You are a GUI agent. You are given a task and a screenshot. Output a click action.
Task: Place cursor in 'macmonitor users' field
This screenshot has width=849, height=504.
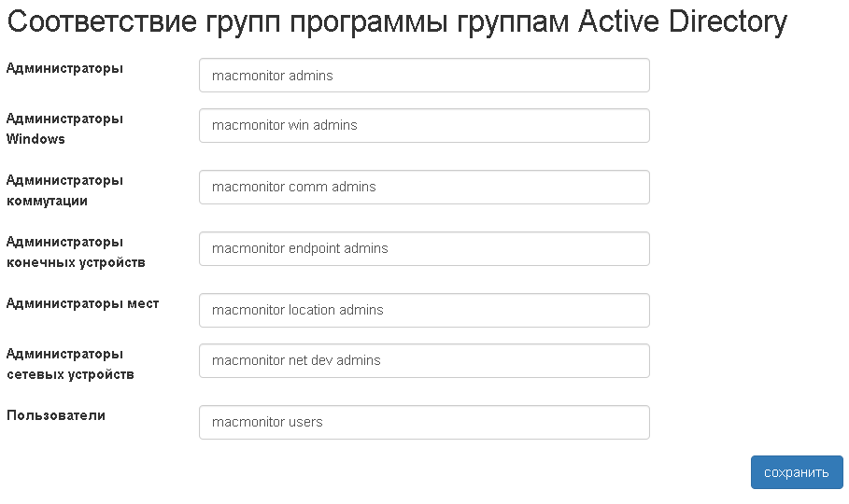424,422
